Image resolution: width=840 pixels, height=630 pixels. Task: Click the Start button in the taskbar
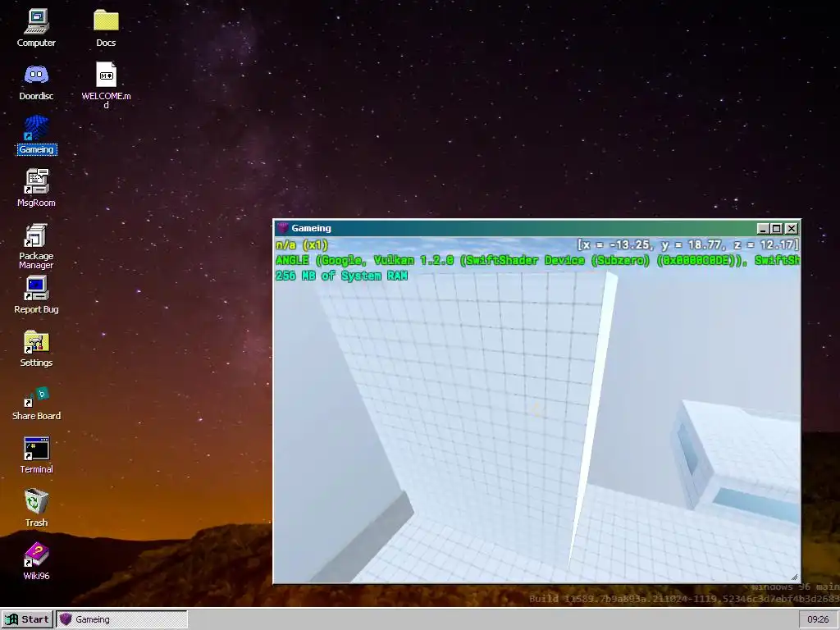pyautogui.click(x=27, y=619)
